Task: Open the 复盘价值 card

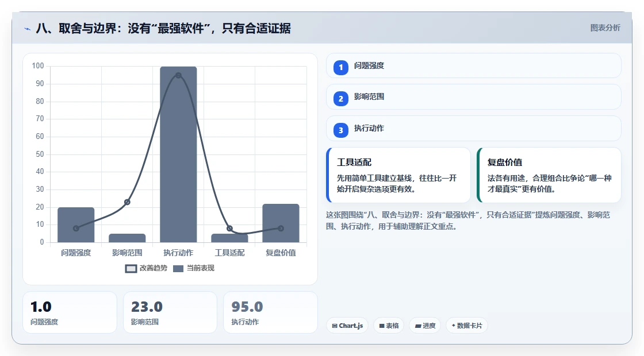Action: 549,175
